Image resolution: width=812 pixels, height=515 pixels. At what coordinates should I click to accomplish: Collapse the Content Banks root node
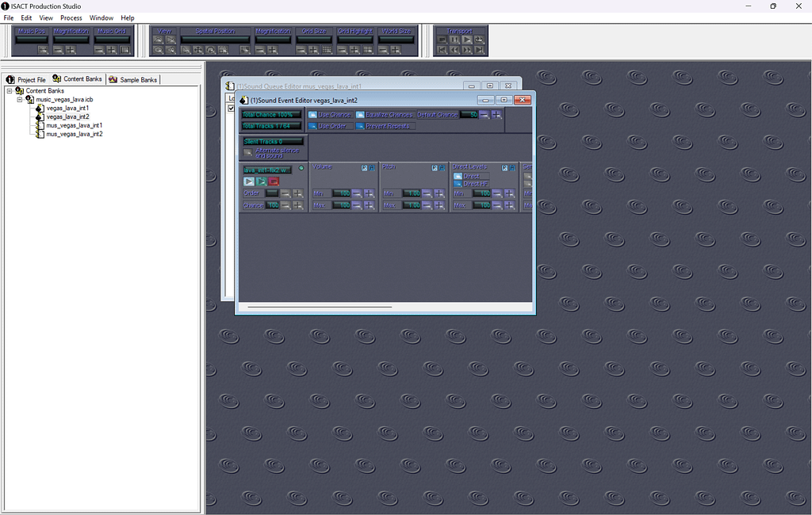click(11, 90)
